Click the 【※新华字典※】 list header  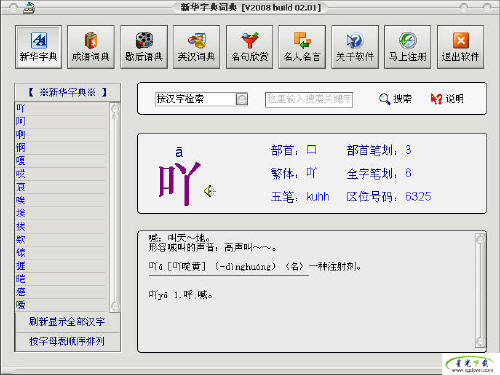67,92
